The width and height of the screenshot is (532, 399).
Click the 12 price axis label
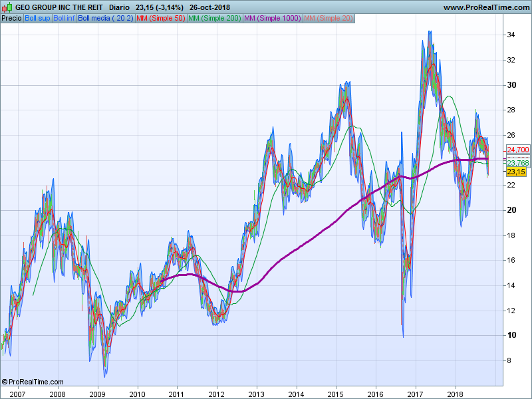(x=511, y=311)
